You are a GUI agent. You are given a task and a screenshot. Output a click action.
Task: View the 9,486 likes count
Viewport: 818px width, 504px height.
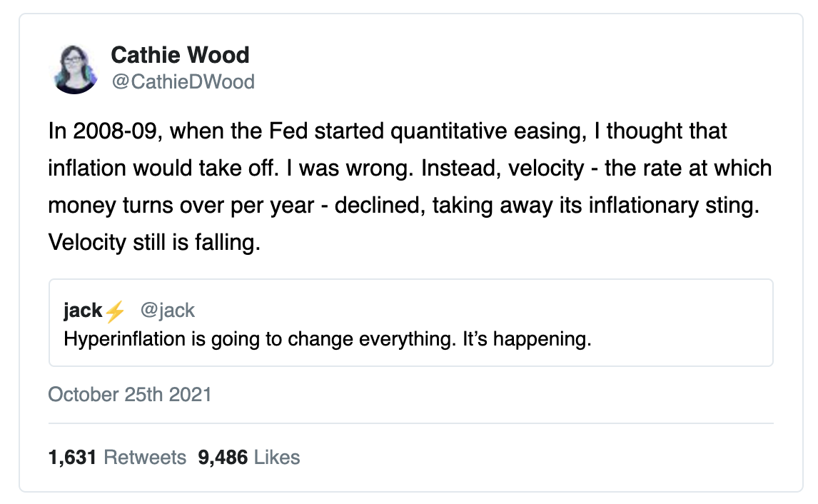pyautogui.click(x=223, y=458)
